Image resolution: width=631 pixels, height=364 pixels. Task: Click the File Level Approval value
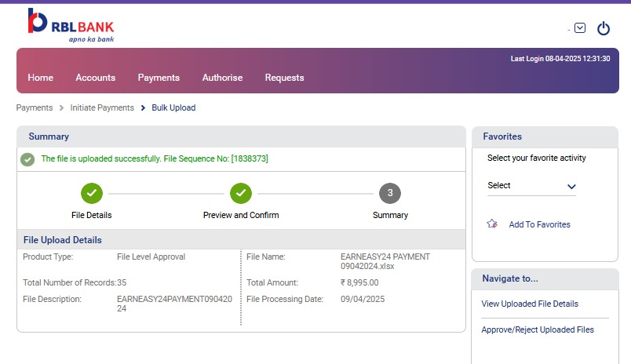coord(151,257)
